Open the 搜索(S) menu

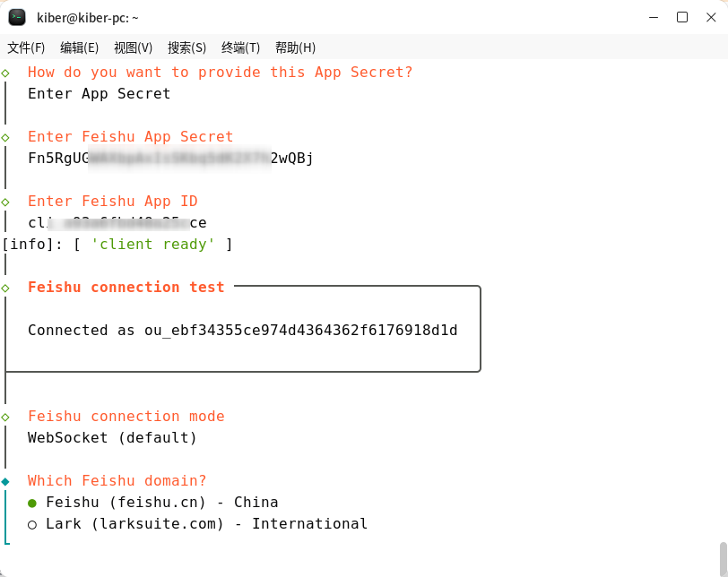(x=186, y=47)
